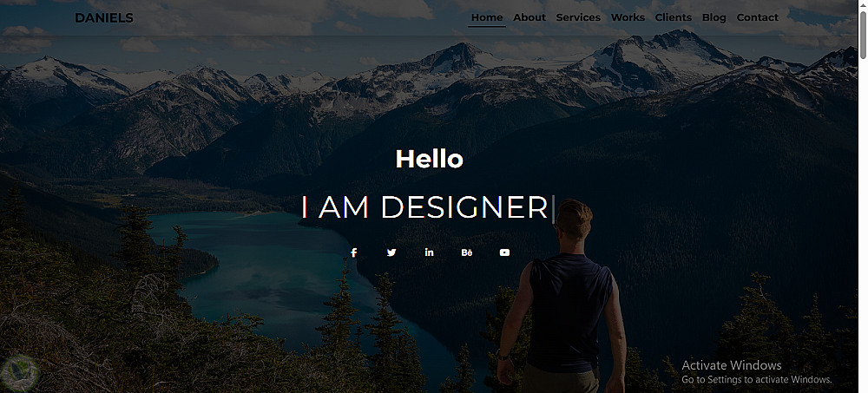The image size is (868, 393).
Task: Click the Hello heading text
Action: pyautogui.click(x=429, y=160)
